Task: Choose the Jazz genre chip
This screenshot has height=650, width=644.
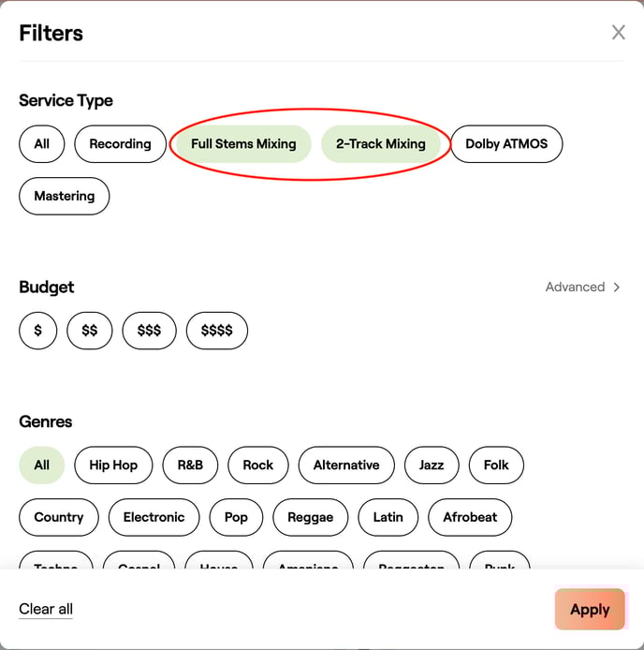Action: [432, 465]
